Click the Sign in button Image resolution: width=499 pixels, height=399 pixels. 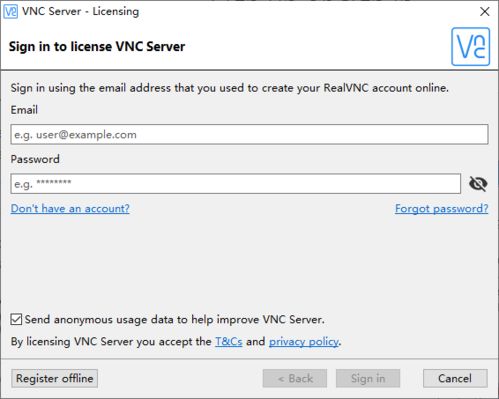click(x=368, y=378)
